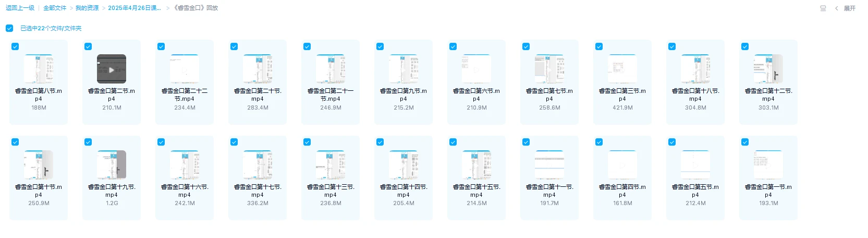Open the 第十九节.mp4 video thumbnail
The width and height of the screenshot is (868, 238).
coord(112,165)
